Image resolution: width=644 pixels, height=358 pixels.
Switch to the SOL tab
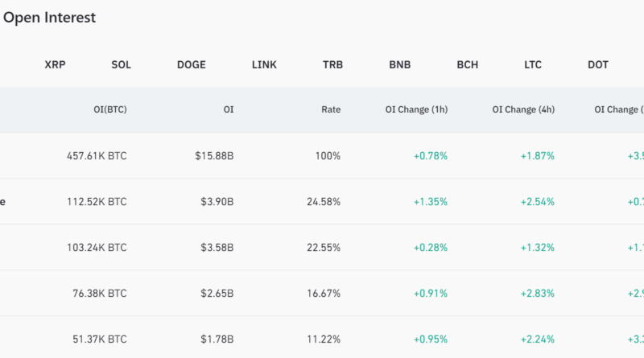point(121,64)
